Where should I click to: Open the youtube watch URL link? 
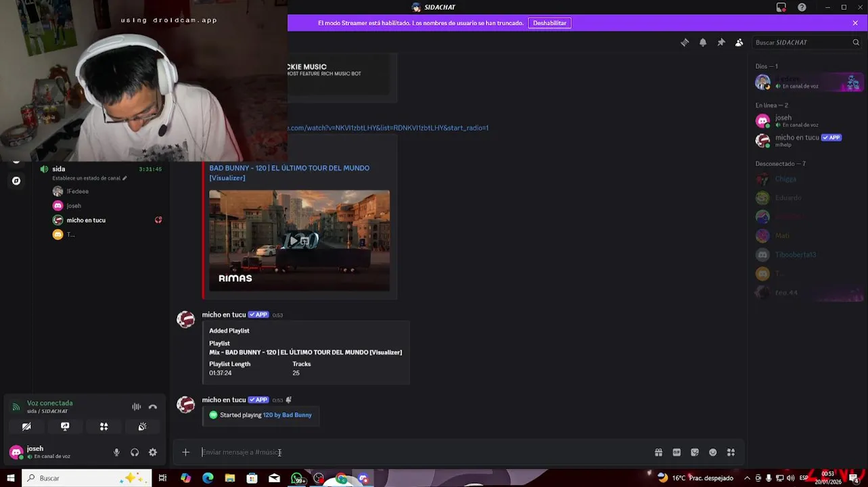pyautogui.click(x=388, y=128)
